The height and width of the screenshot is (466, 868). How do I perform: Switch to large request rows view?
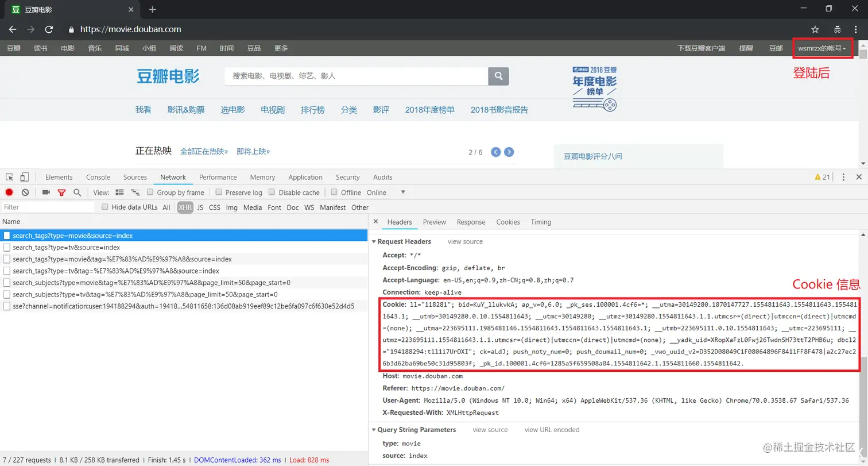tap(119, 192)
